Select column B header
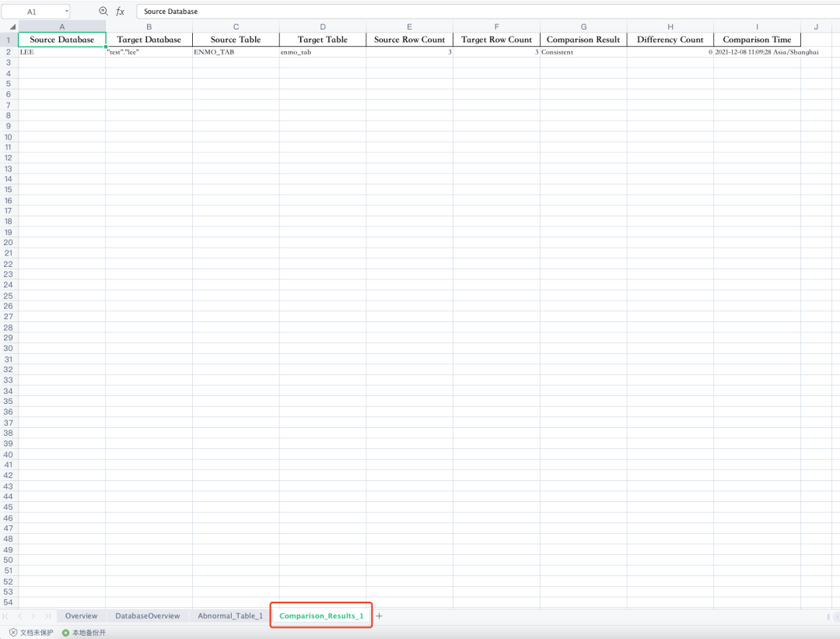Viewport: 840px width, 639px height. [x=149, y=26]
